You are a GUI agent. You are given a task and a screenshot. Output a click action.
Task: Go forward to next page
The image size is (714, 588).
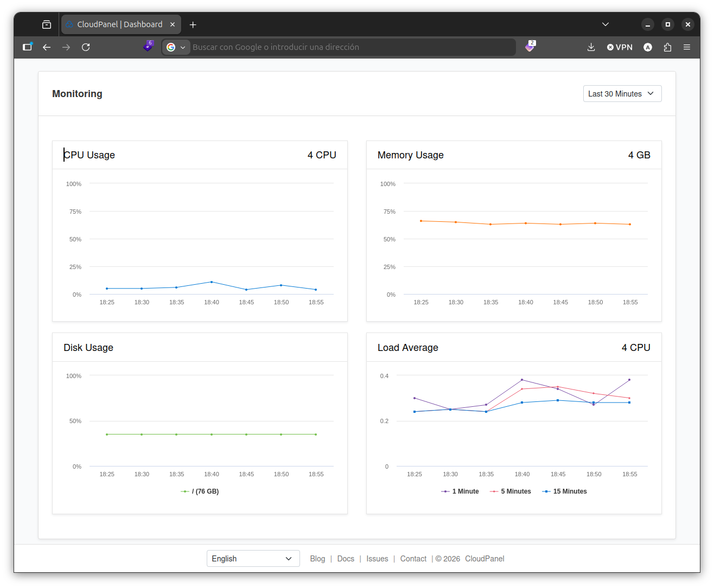(66, 47)
